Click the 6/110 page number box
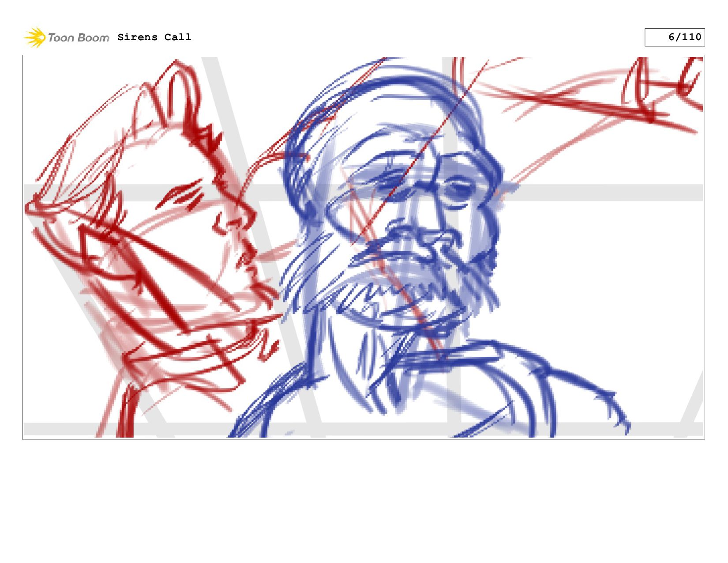 tap(675, 37)
